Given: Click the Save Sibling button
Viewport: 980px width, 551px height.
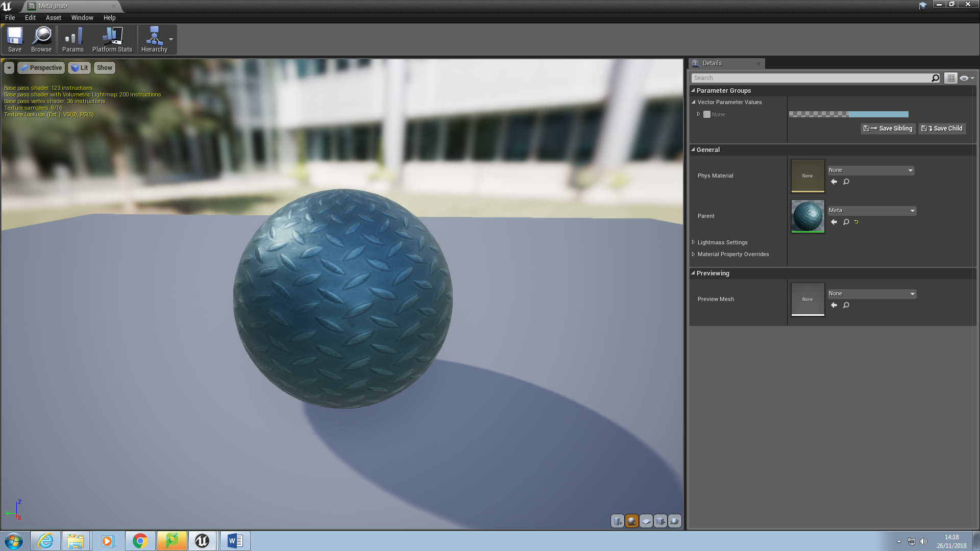Looking at the screenshot, I should click(888, 129).
